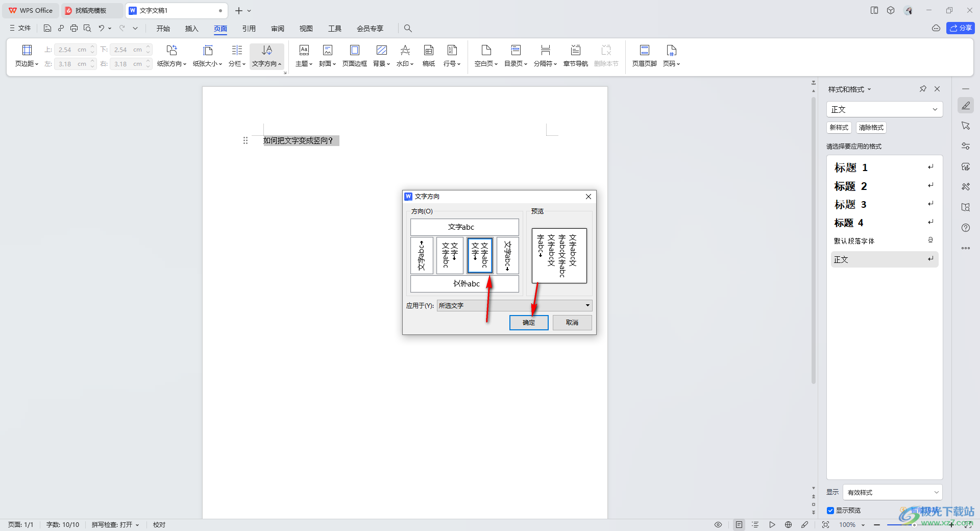Select horizontal 文字abc direction option
Image resolution: width=980 pixels, height=531 pixels.
(x=464, y=227)
